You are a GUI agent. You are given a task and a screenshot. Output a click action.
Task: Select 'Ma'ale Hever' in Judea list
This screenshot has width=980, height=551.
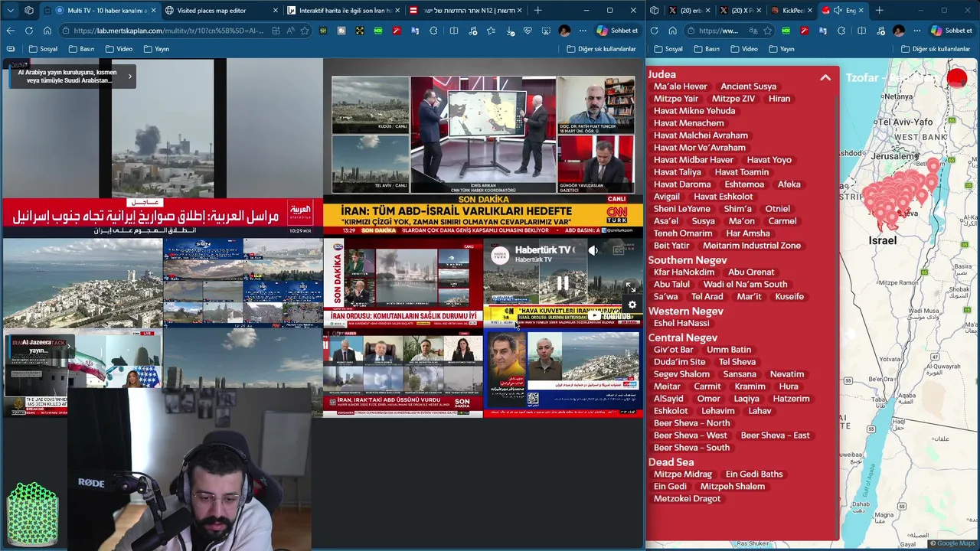coord(681,86)
